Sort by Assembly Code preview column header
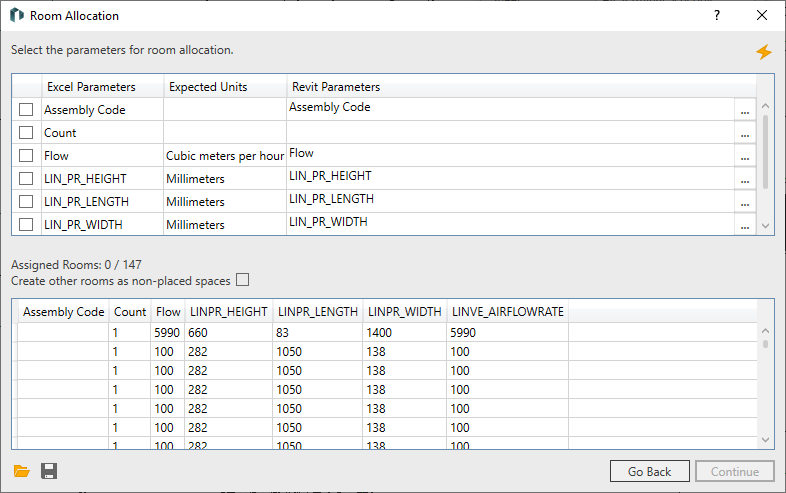786x493 pixels. [64, 311]
